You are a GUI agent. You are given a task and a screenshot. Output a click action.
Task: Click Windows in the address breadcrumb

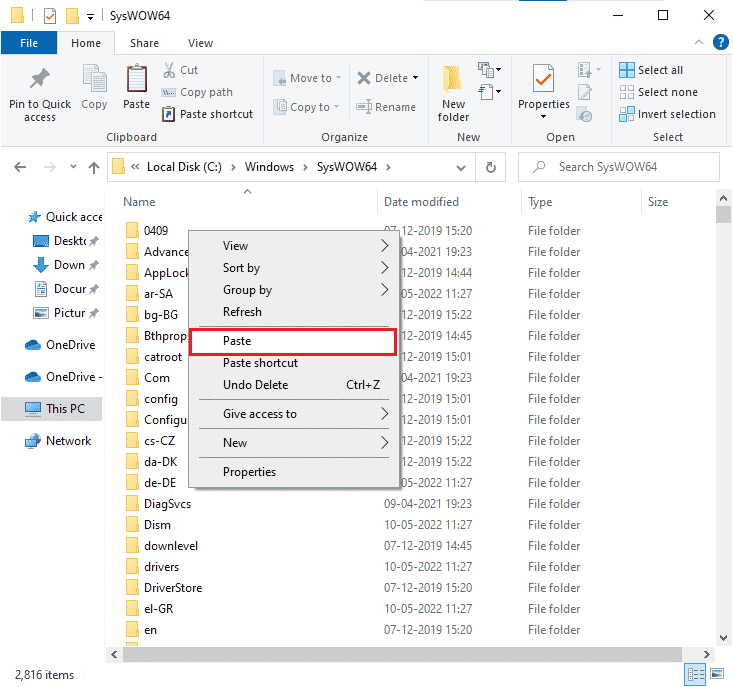(x=269, y=167)
